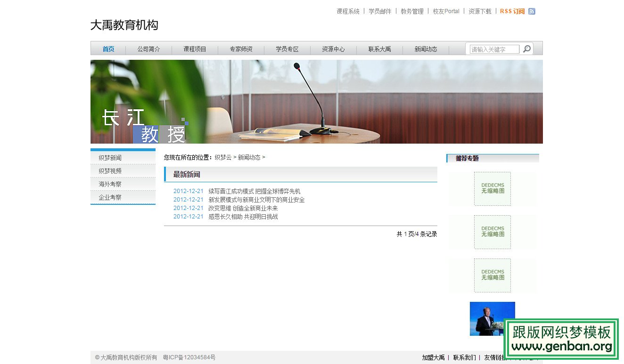Image resolution: width=624 pixels, height=364 pixels.
Task: Open the 专家师资 navigation tab
Action: click(x=241, y=49)
